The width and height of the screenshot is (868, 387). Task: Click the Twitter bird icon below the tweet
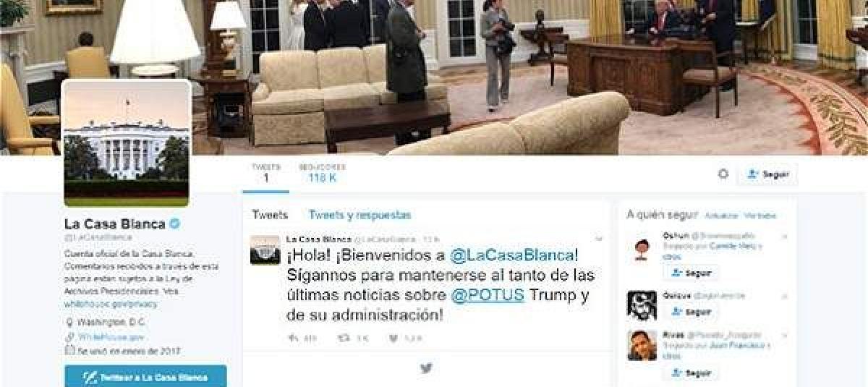click(x=426, y=368)
